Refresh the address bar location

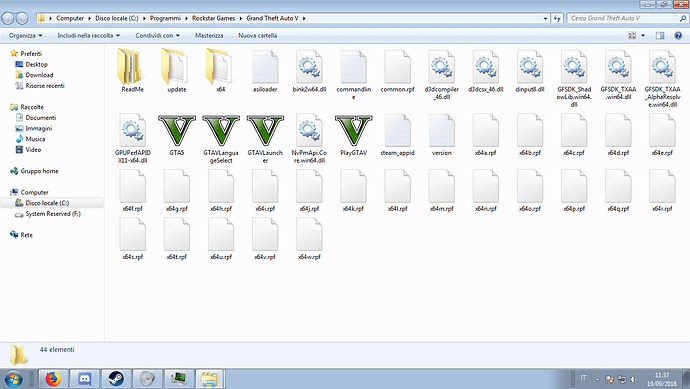[x=558, y=18]
